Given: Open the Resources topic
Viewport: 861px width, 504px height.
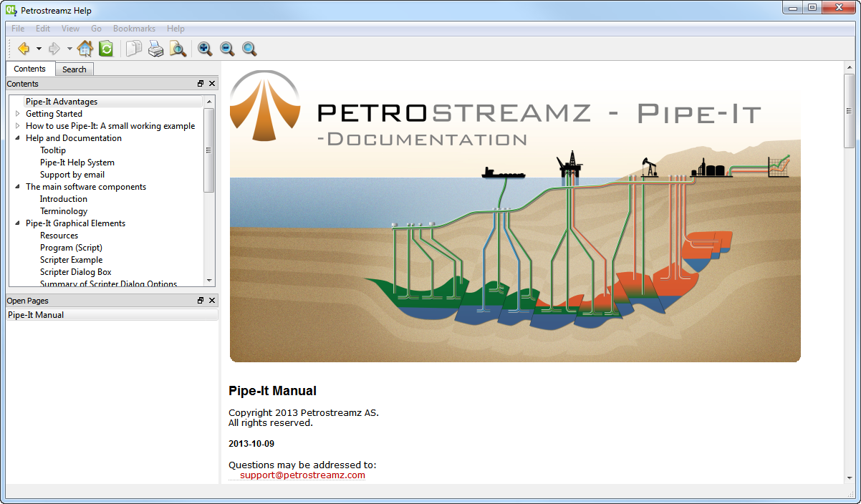Looking at the screenshot, I should click(x=59, y=236).
